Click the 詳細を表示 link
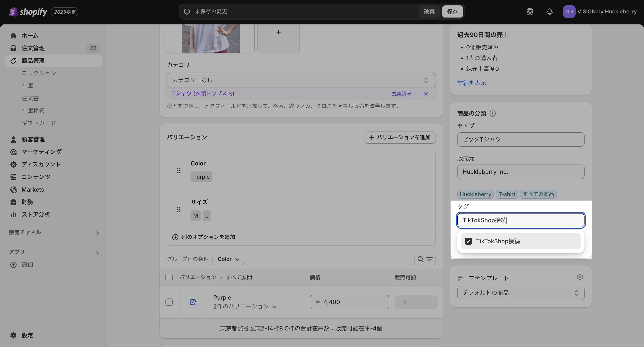This screenshot has width=644, height=347. [x=472, y=83]
